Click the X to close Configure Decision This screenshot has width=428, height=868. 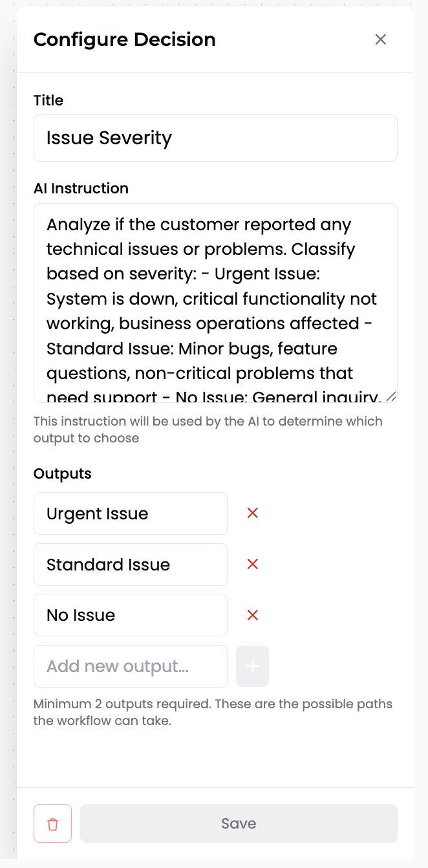pyautogui.click(x=380, y=39)
